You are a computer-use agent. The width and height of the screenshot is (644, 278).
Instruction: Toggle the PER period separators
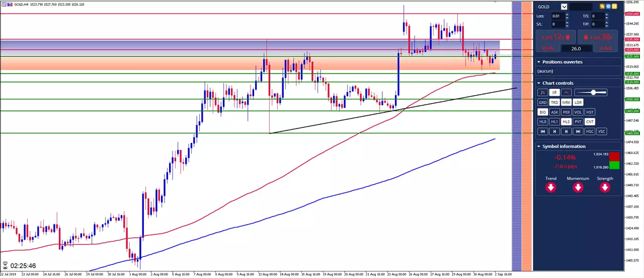[567, 112]
